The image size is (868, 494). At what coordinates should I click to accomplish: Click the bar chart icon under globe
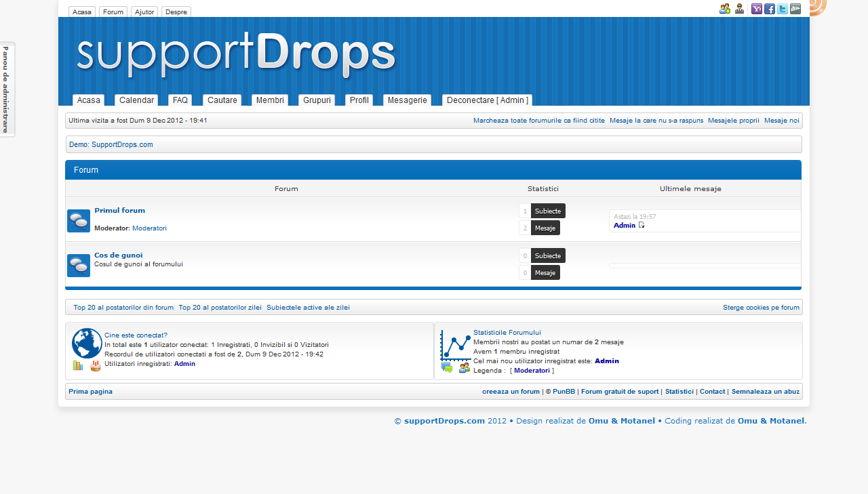[78, 365]
